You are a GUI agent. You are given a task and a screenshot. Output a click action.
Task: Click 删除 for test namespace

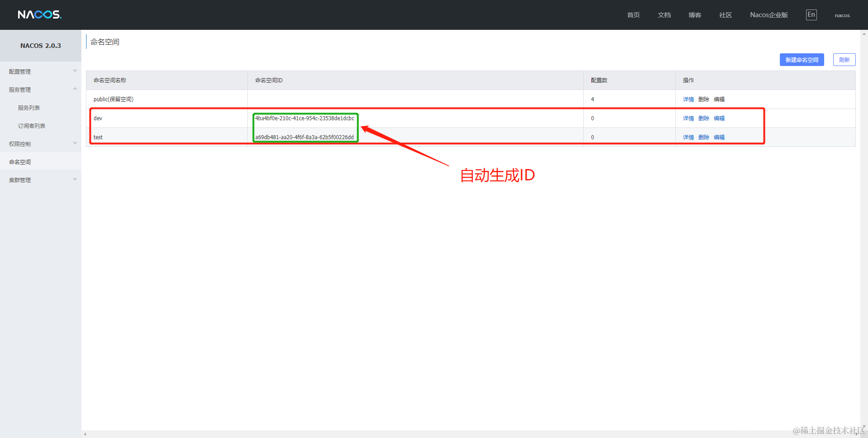tap(703, 137)
